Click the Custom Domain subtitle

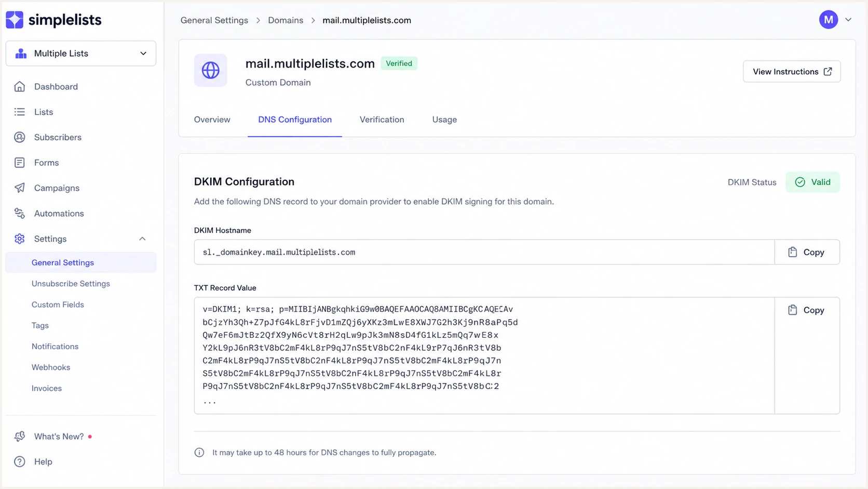pos(278,83)
